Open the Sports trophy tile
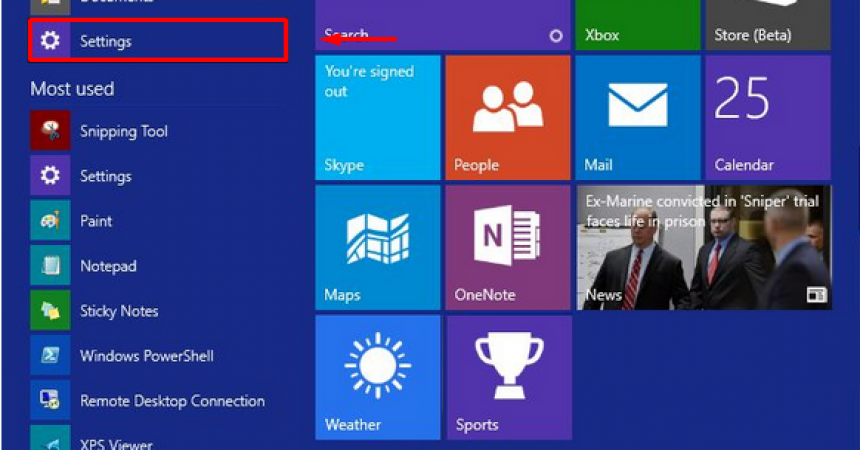860x450 pixels. (x=509, y=378)
